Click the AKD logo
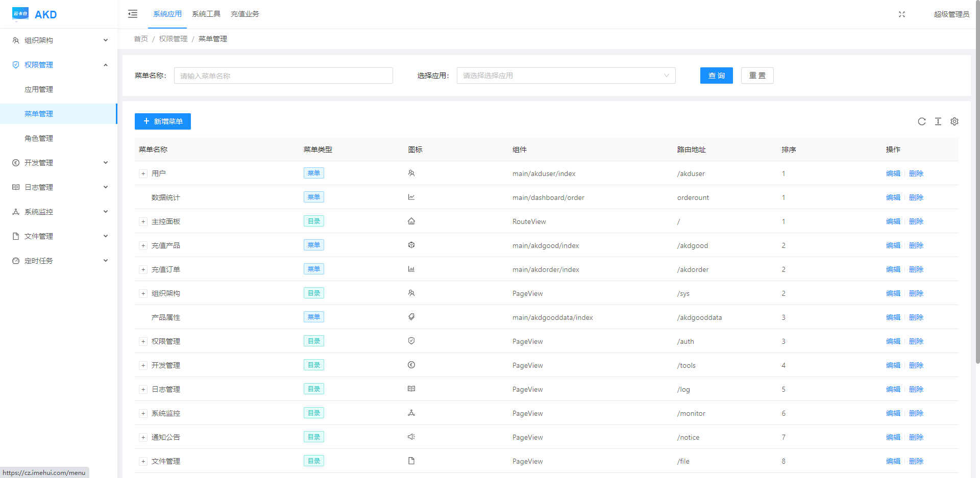980x478 pixels. click(35, 14)
